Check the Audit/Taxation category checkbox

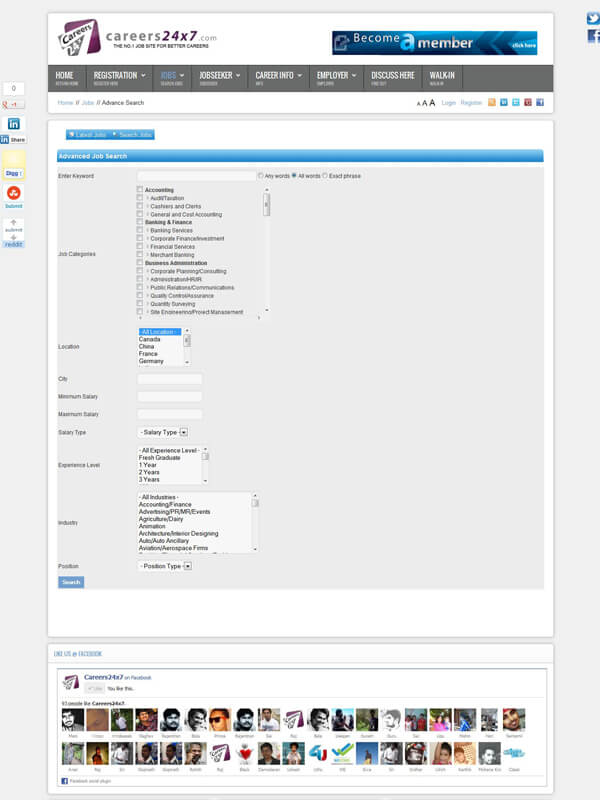[140, 198]
